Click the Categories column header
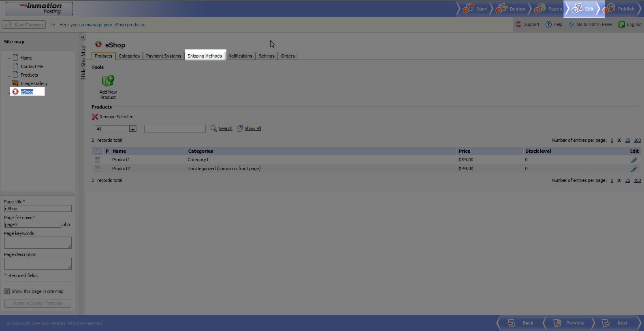 (200, 151)
